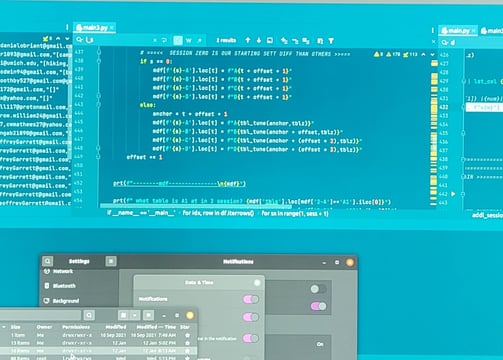Sort by the Size column header
Image resolution: width=503 pixels, height=360 pixels.
pos(16,327)
